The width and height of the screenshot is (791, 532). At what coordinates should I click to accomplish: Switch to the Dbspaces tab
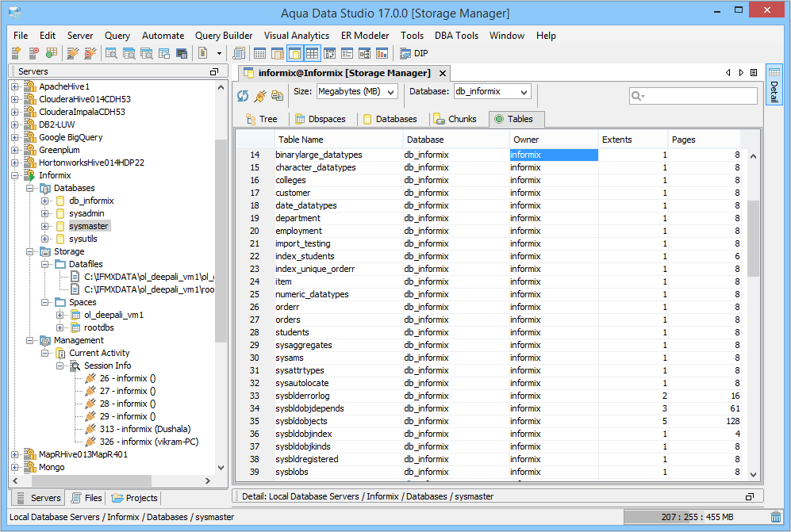click(x=321, y=119)
